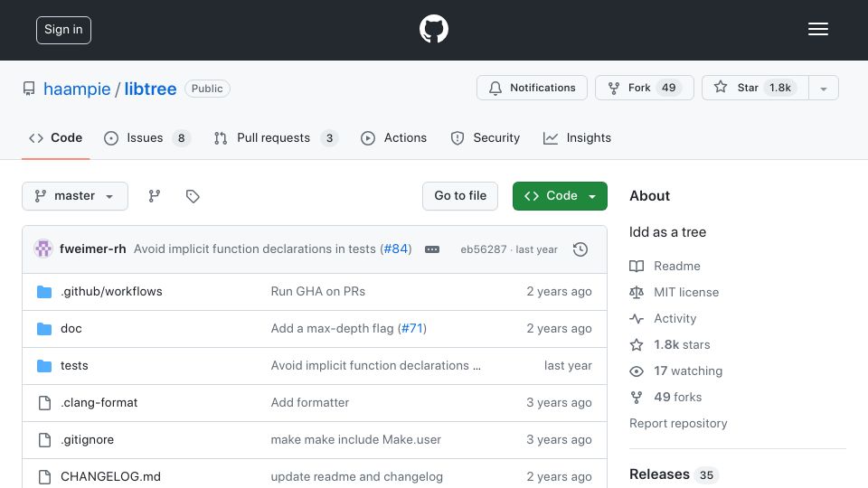View commit history clock icon

pyautogui.click(x=580, y=249)
